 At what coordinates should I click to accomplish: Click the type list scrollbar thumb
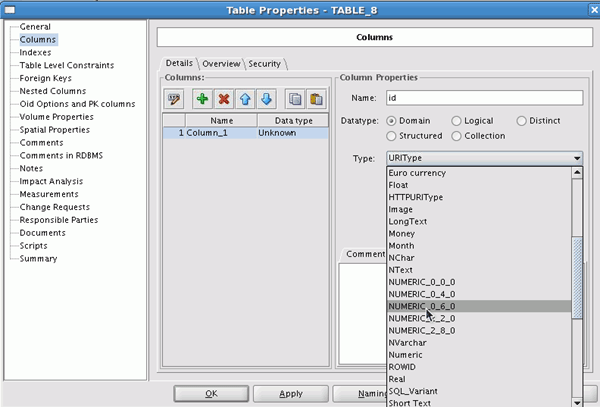pyautogui.click(x=577, y=278)
